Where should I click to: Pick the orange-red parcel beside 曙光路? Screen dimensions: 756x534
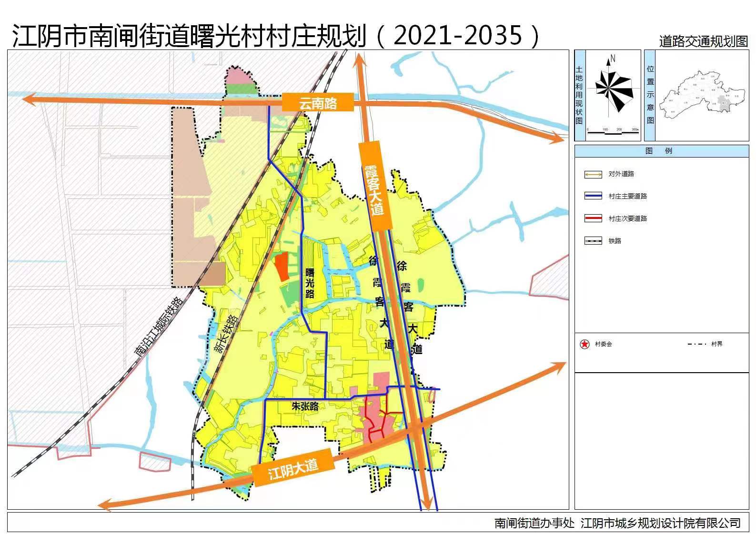[282, 267]
